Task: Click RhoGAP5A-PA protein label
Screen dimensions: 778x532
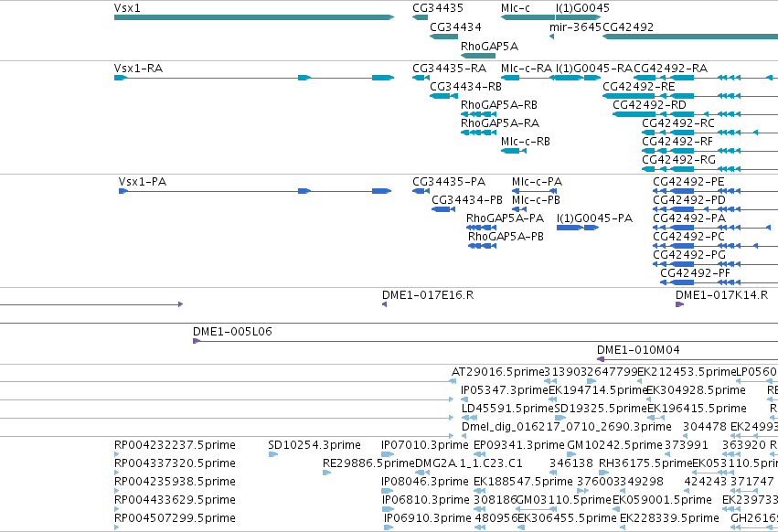Action: point(505,218)
